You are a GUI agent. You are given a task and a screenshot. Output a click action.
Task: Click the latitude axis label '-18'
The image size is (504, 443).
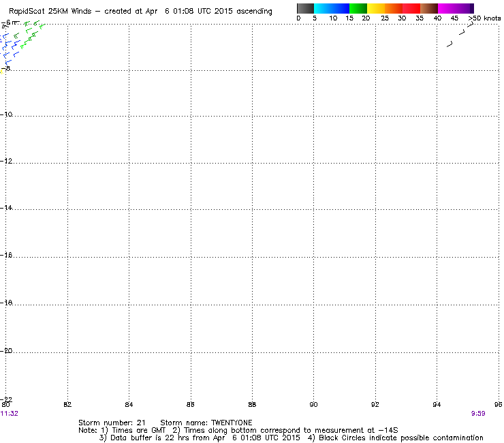[x=6, y=303]
